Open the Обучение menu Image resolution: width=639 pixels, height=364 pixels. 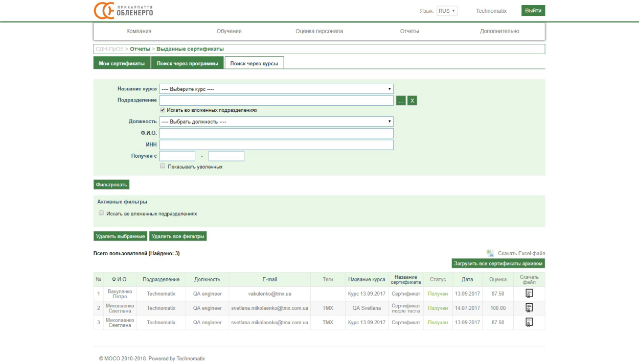pos(229,31)
